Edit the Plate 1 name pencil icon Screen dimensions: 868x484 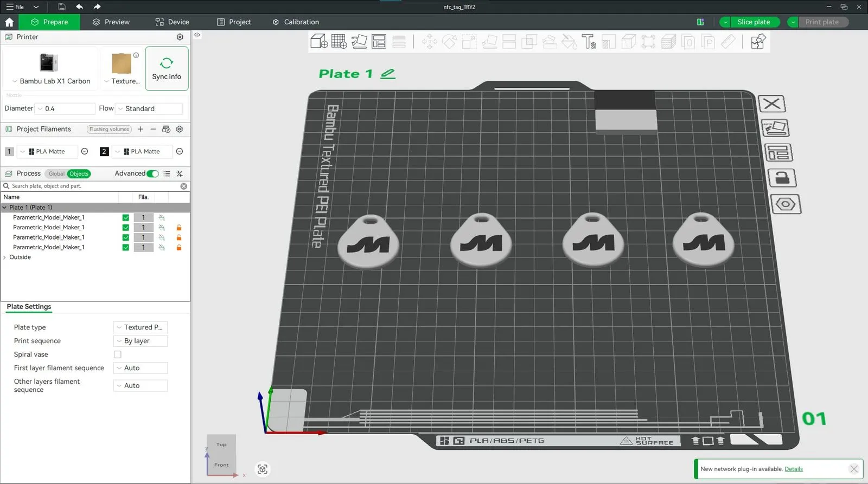point(388,74)
